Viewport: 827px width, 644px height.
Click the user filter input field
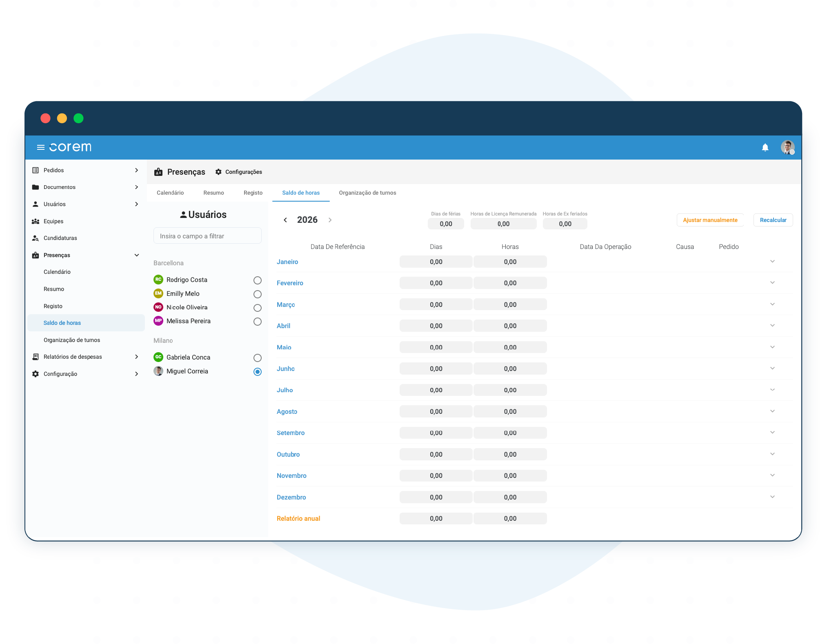pos(207,236)
